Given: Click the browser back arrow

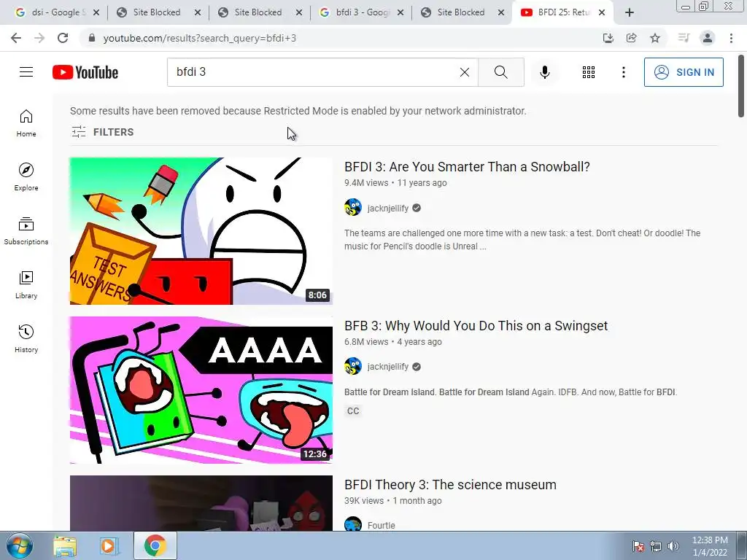Looking at the screenshot, I should (x=16, y=38).
